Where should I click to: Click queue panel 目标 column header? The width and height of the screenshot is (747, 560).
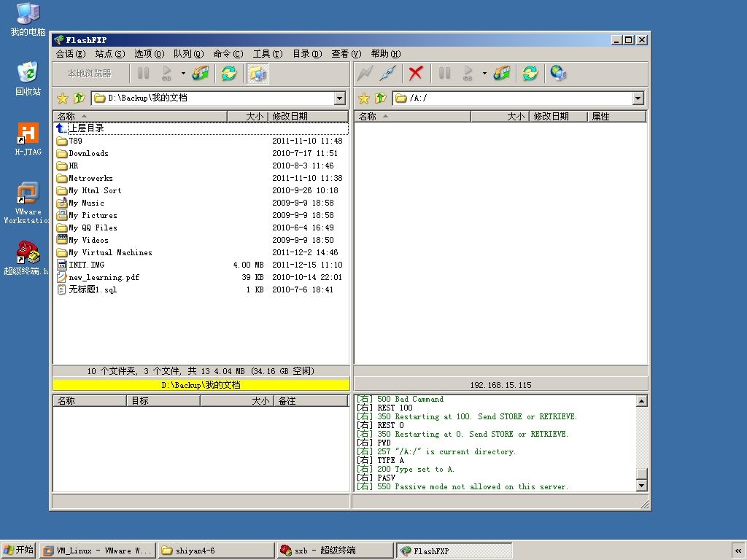click(163, 401)
